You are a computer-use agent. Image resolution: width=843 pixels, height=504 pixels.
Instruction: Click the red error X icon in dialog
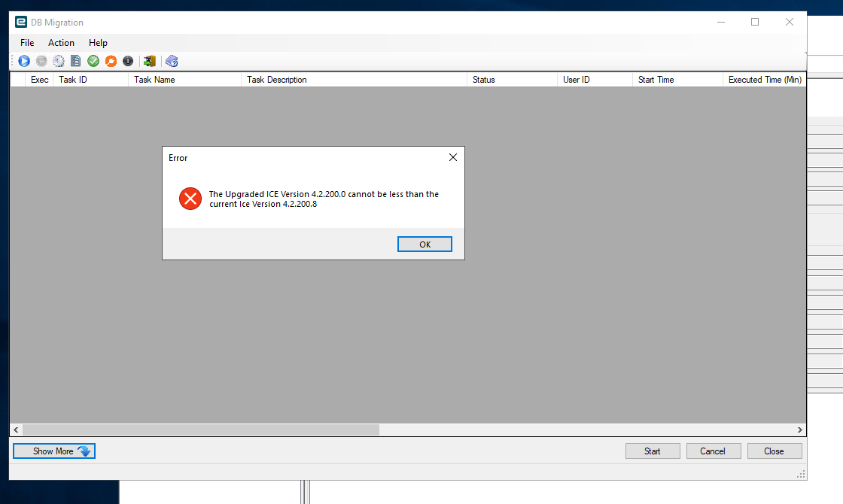pos(190,199)
